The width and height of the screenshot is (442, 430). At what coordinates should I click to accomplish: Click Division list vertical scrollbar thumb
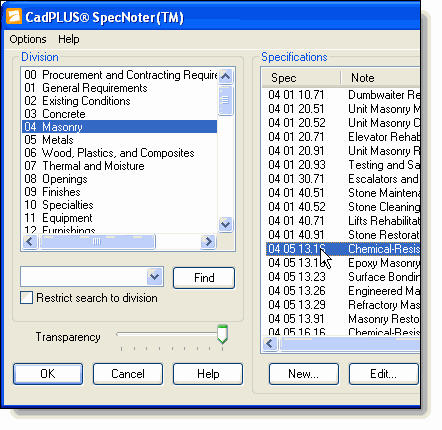click(x=226, y=100)
